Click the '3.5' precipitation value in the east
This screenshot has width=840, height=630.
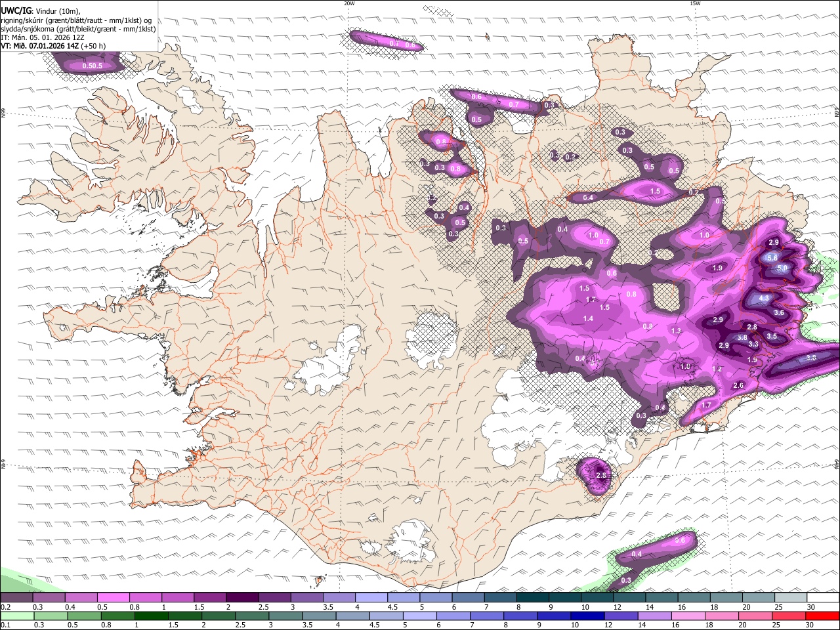click(772, 336)
